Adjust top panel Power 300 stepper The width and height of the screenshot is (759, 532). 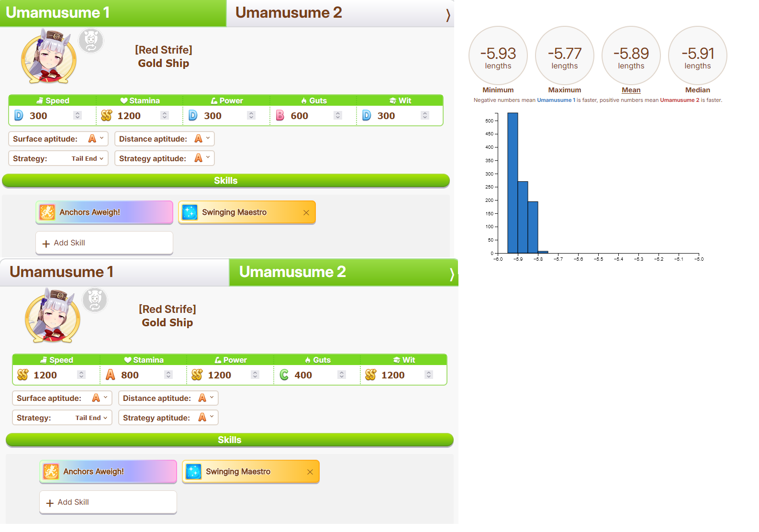click(251, 115)
